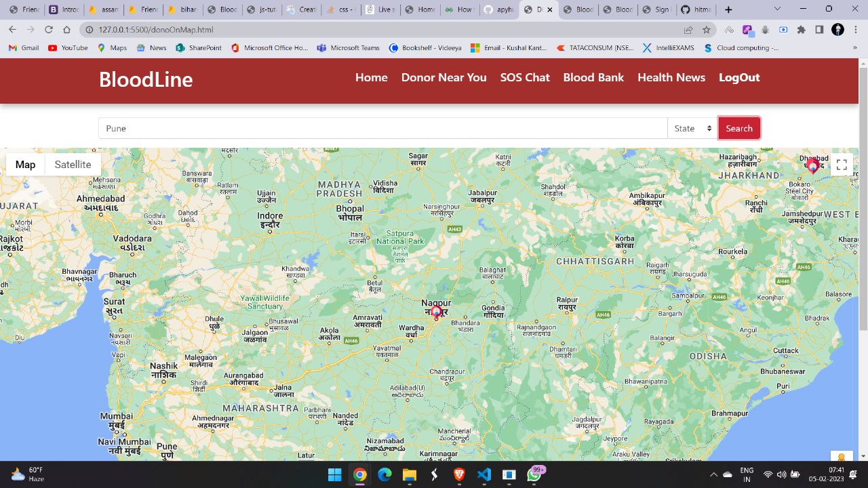
Task: Click LogOut in navbar
Action: pos(739,77)
